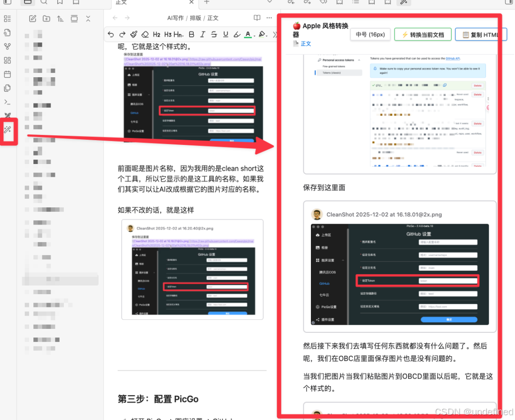Select the magic wand plugin icon in left dock
Screen dimensions: 515x420
click(9, 129)
